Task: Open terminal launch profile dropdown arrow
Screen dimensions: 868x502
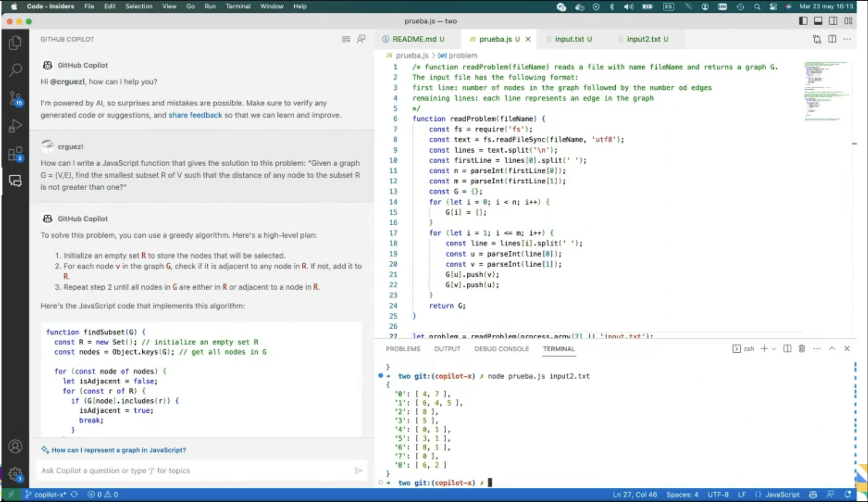Action: pos(774,349)
